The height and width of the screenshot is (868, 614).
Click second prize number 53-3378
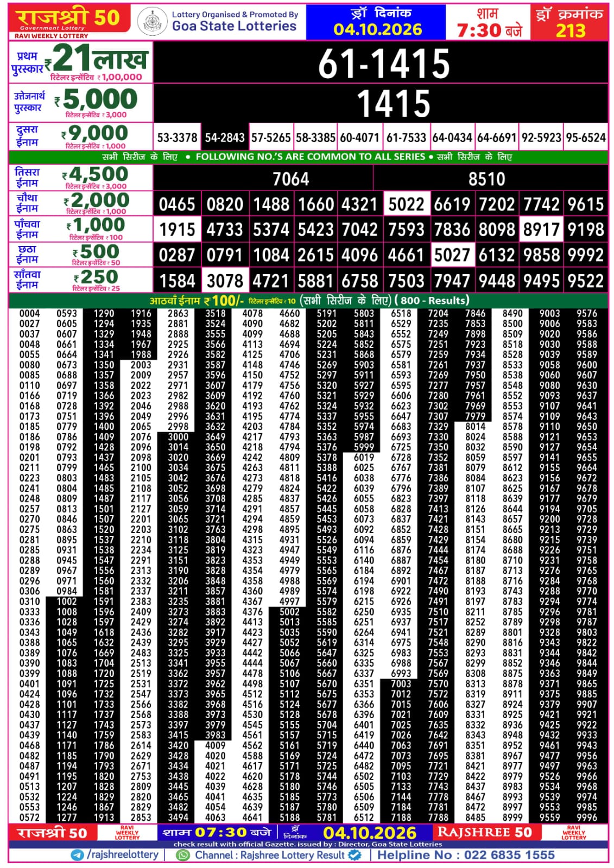coord(178,138)
